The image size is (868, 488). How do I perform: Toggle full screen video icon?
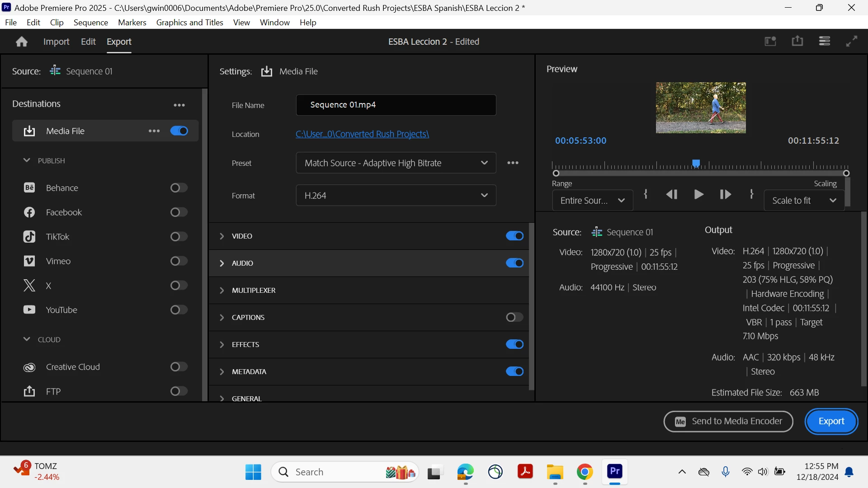pos(852,41)
